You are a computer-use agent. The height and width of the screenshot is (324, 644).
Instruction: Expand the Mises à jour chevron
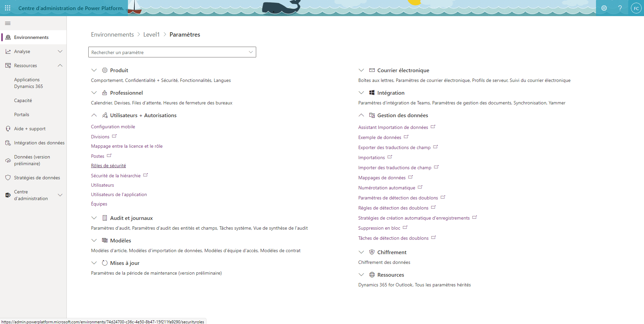tap(94, 263)
